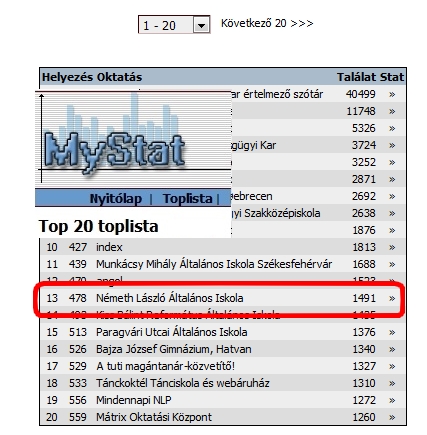Open stats arrow for the 40499 hits row
The width and height of the screenshot is (427, 435).
(x=392, y=95)
